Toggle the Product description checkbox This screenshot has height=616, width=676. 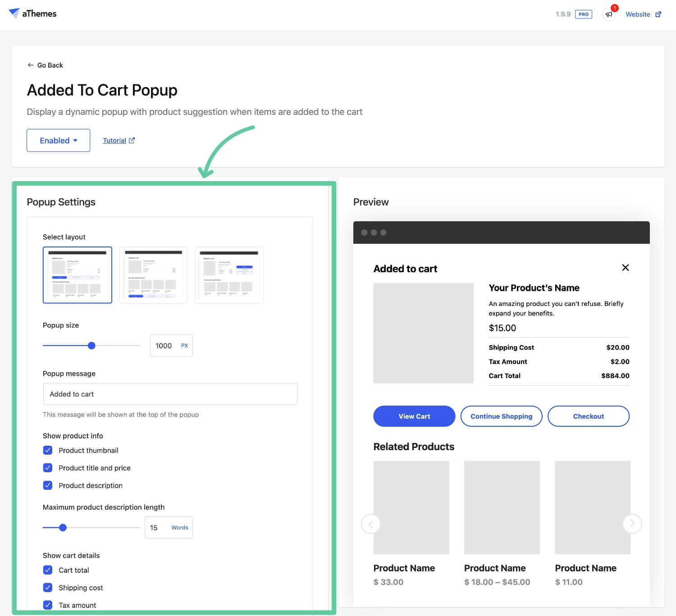(48, 485)
